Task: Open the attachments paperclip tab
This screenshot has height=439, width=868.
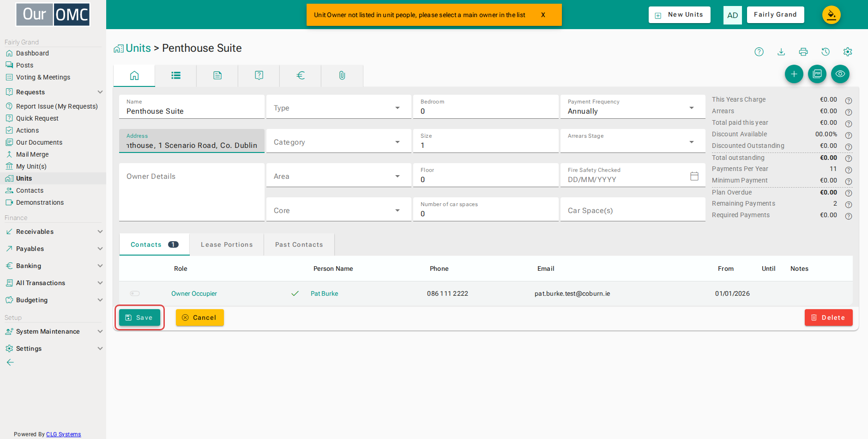Action: tap(342, 75)
